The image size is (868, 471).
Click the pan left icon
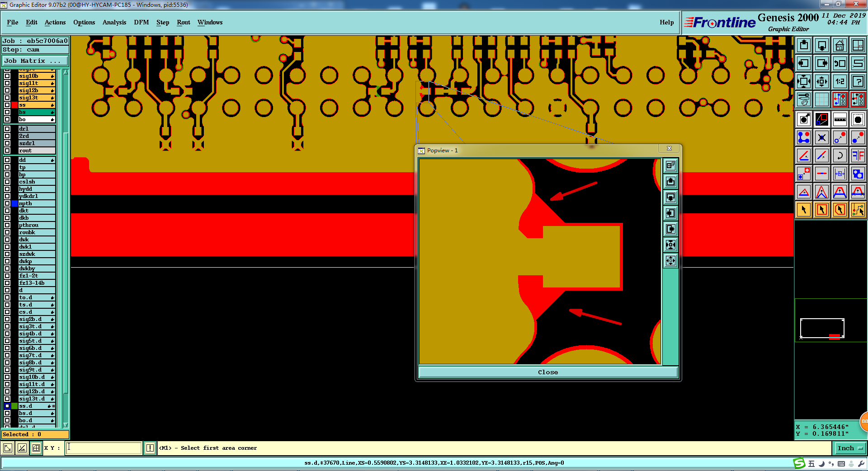(x=804, y=63)
